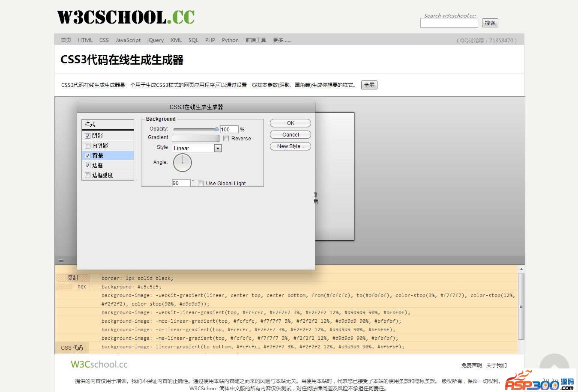Check the Reverse gradient checkbox
This screenshot has width=578, height=392.
pyautogui.click(x=226, y=139)
